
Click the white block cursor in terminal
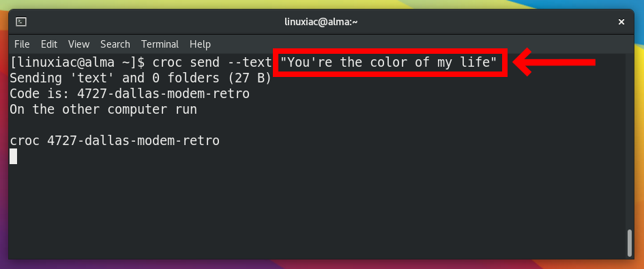pyautogui.click(x=13, y=156)
